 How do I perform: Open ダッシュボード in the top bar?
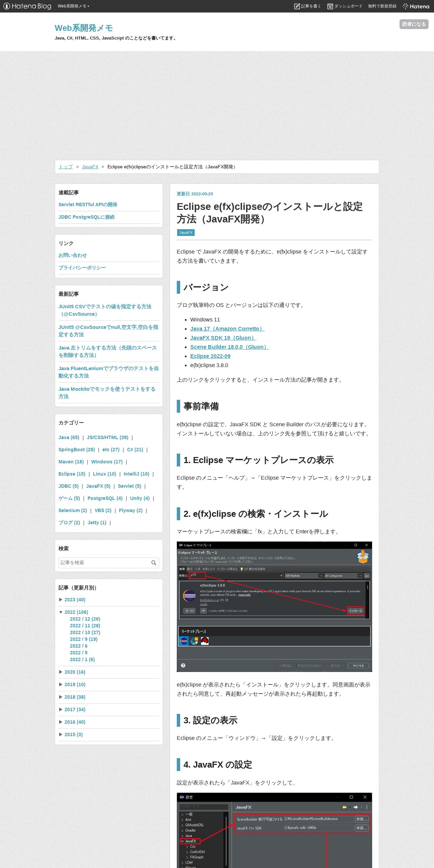click(x=345, y=6)
